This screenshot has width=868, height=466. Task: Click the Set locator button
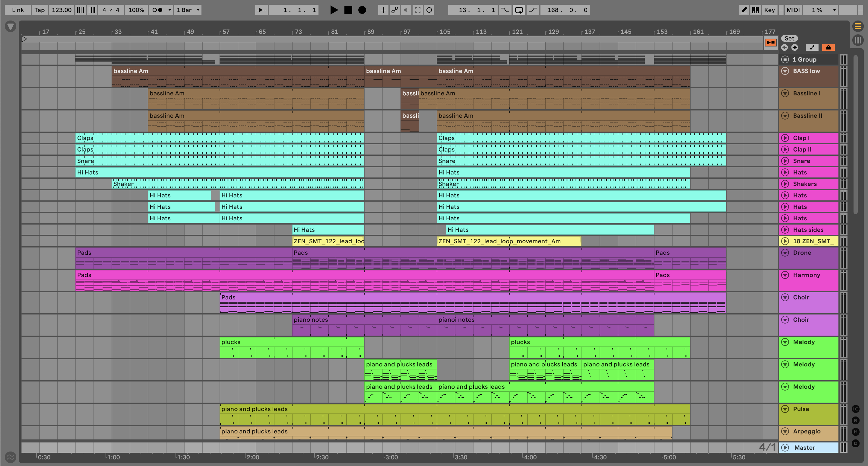(x=789, y=38)
